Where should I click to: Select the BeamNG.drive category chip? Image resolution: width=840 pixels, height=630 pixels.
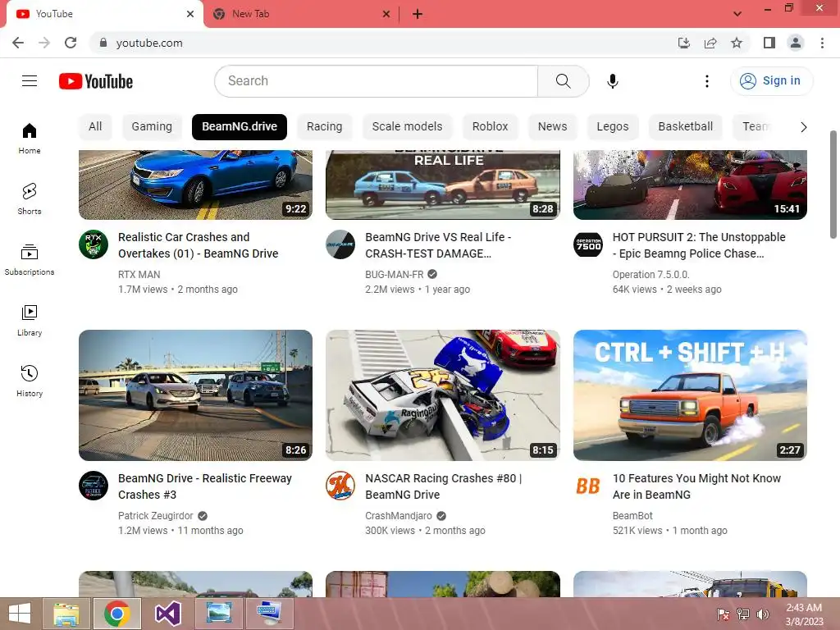pyautogui.click(x=240, y=127)
